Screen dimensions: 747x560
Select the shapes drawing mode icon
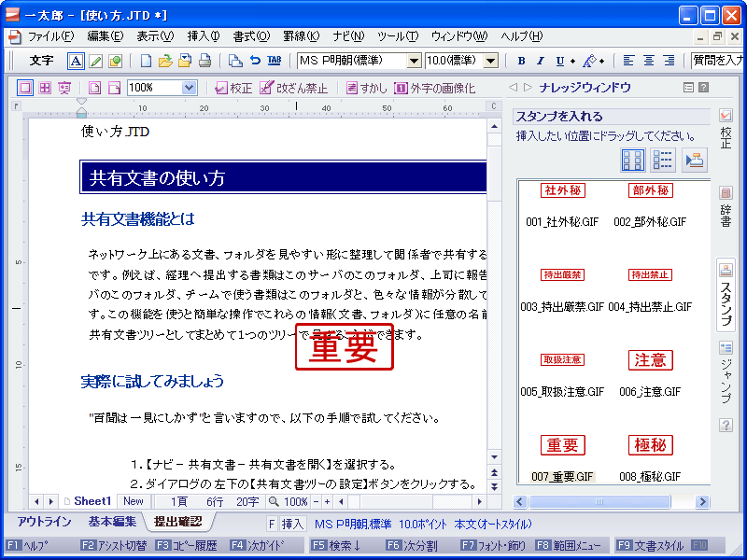pyautogui.click(x=115, y=61)
